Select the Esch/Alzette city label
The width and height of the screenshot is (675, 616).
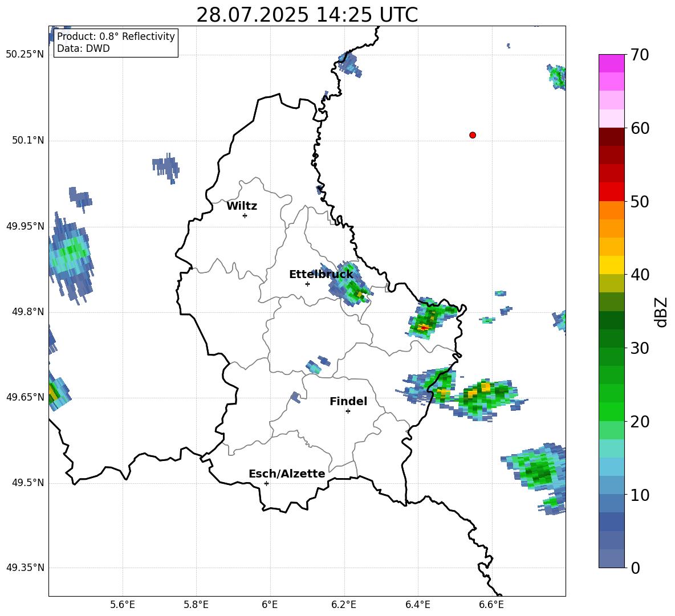click(x=287, y=474)
